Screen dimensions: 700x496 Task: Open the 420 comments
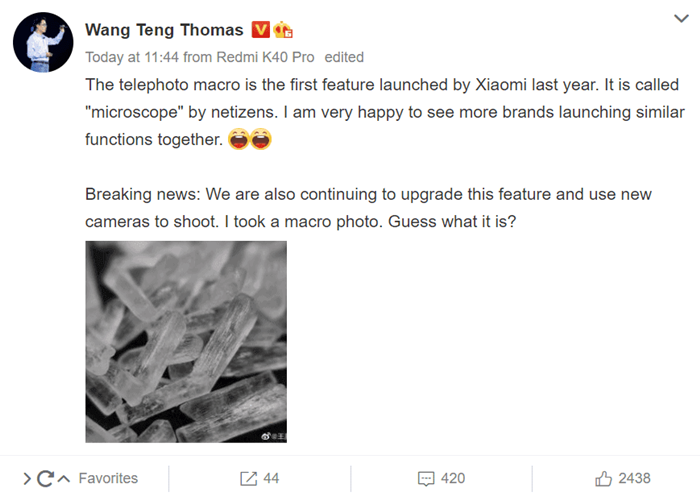click(453, 479)
